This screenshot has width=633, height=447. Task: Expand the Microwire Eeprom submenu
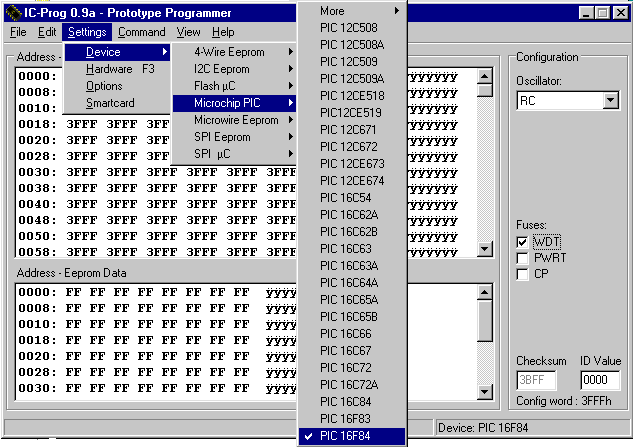[235, 120]
